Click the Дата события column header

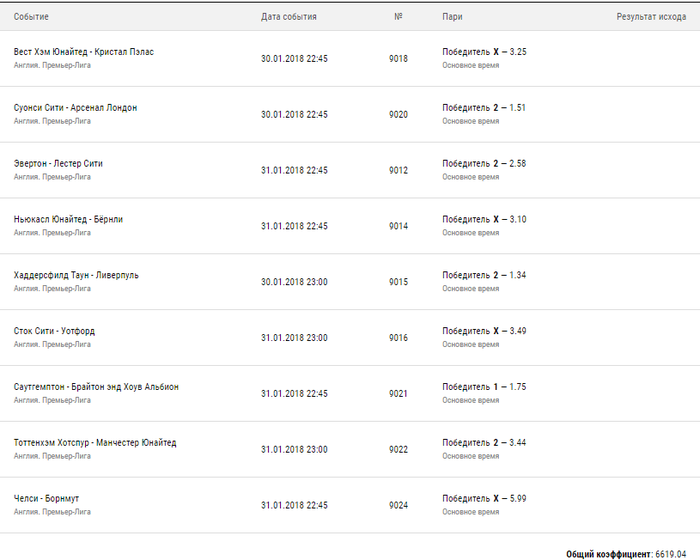click(288, 17)
